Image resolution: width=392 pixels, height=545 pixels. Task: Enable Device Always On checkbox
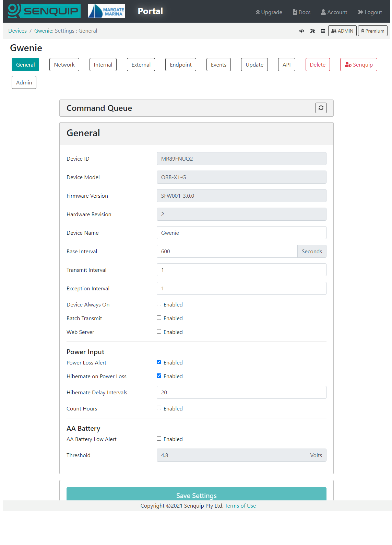159,304
